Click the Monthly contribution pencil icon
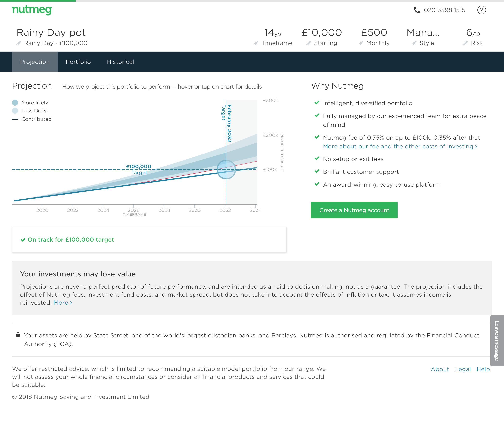Screen dimensions: 504x431 point(361,43)
